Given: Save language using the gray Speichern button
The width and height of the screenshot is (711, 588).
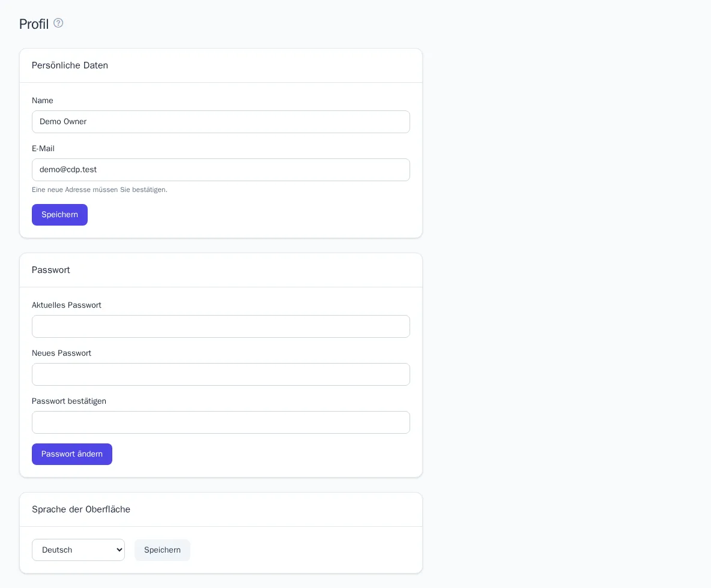Looking at the screenshot, I should 162,550.
